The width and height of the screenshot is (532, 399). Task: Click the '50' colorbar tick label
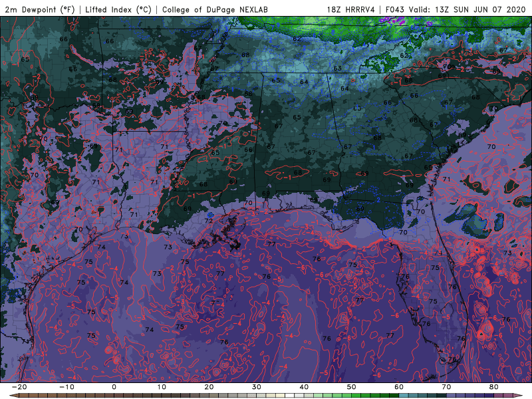[352, 387]
